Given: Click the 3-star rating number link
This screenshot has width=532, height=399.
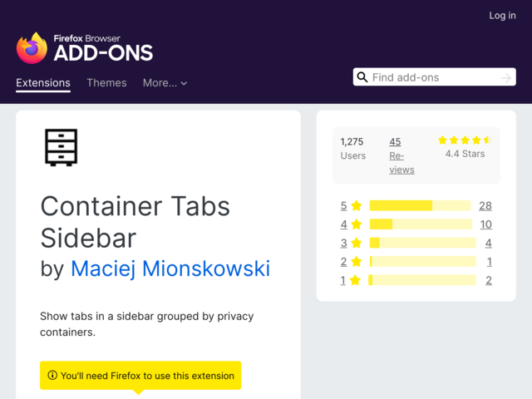Looking at the screenshot, I should [343, 243].
